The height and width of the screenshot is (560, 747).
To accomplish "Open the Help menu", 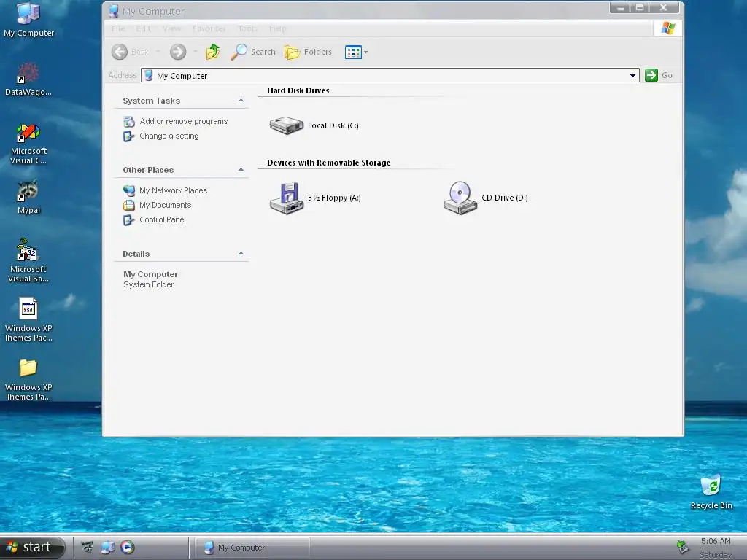I will click(x=278, y=28).
